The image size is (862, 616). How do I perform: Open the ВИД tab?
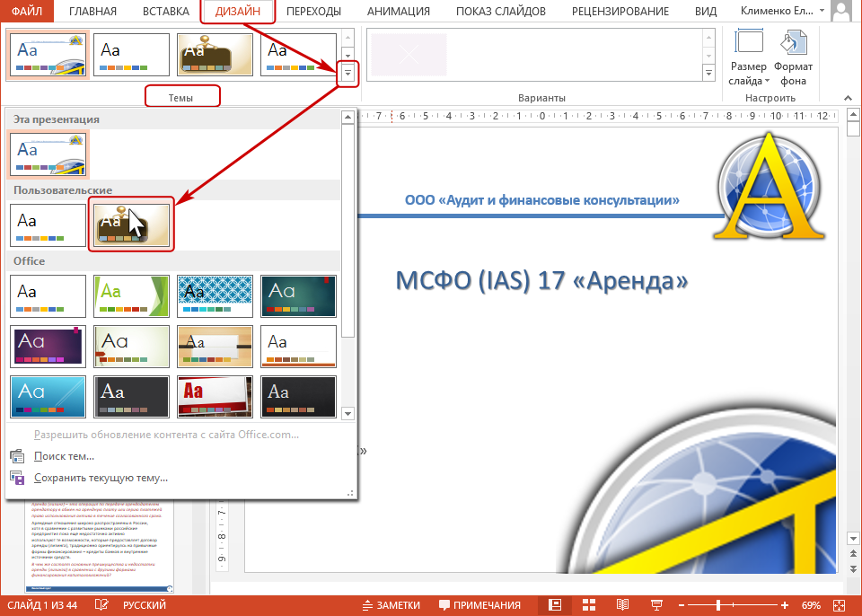(706, 11)
